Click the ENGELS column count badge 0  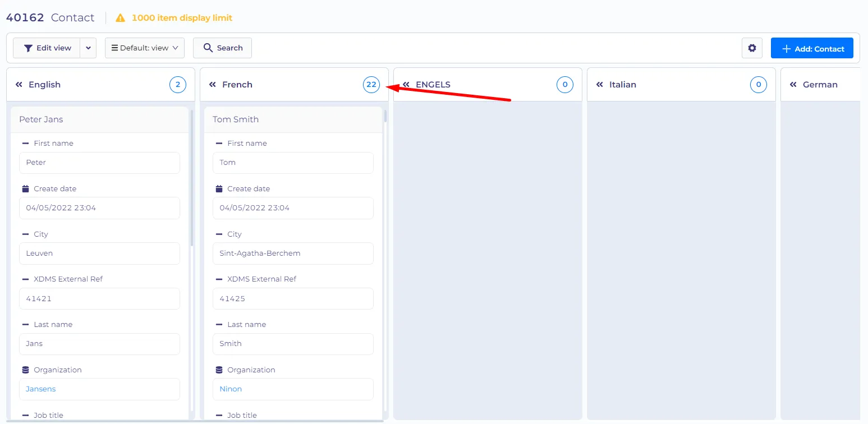coord(565,85)
